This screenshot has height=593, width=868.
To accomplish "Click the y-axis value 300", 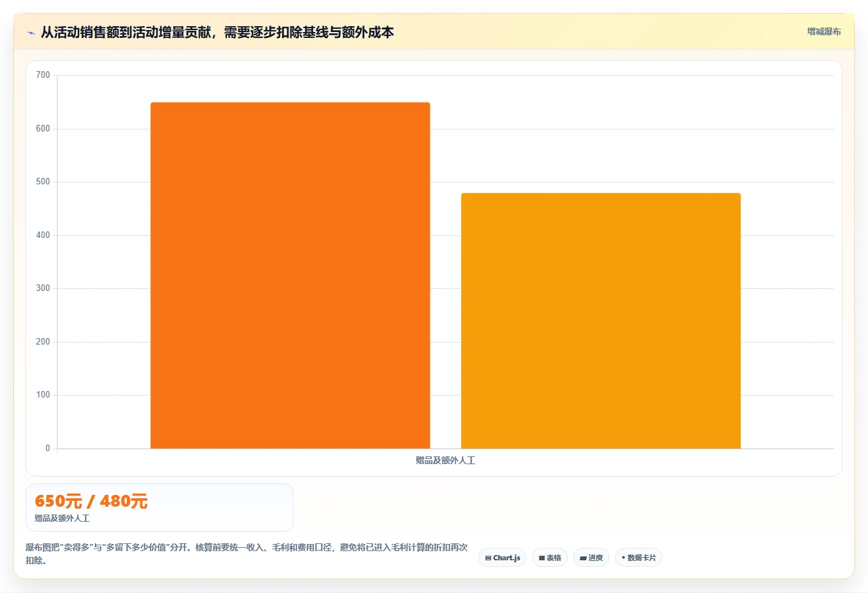I will click(43, 288).
